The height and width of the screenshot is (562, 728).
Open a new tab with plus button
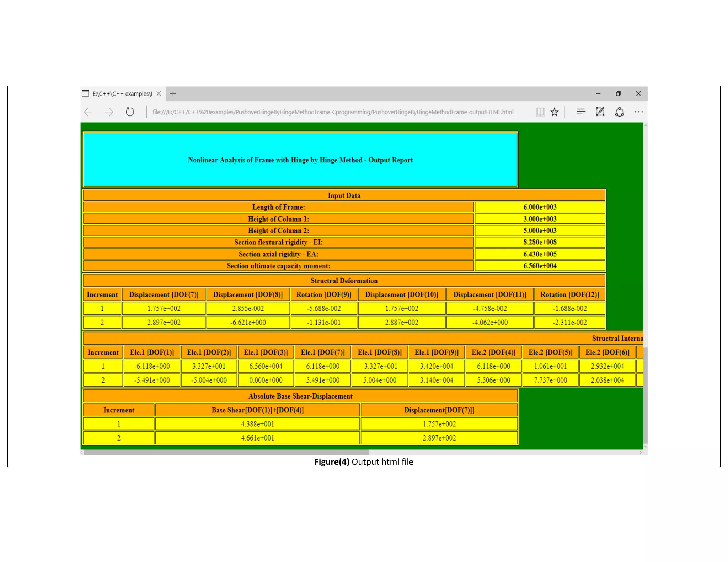click(x=173, y=94)
